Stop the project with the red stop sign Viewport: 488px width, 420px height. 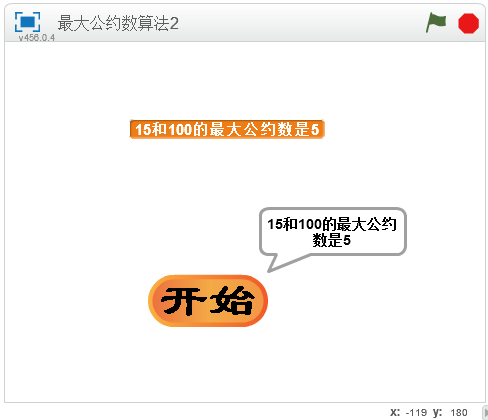point(468,23)
